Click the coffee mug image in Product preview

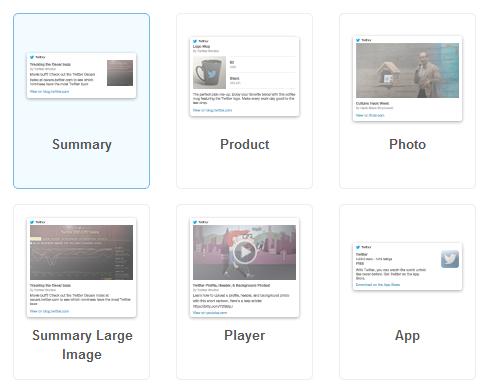[209, 72]
